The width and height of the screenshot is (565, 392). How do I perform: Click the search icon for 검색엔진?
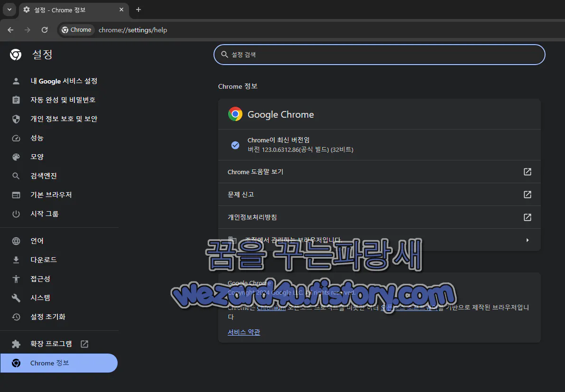coord(16,176)
